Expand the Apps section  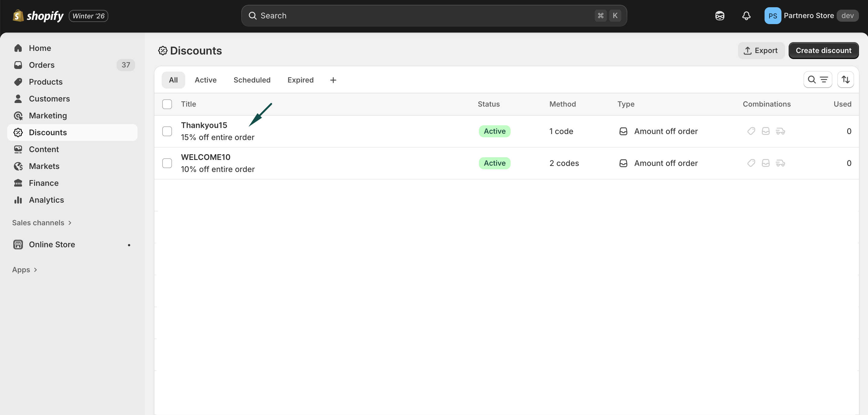click(x=24, y=270)
